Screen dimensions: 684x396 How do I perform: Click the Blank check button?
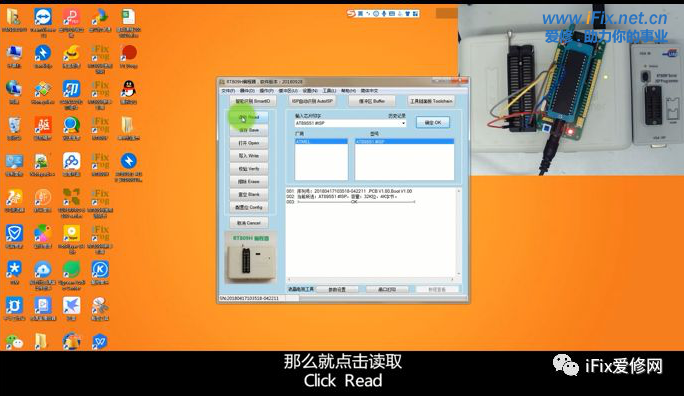coord(249,195)
